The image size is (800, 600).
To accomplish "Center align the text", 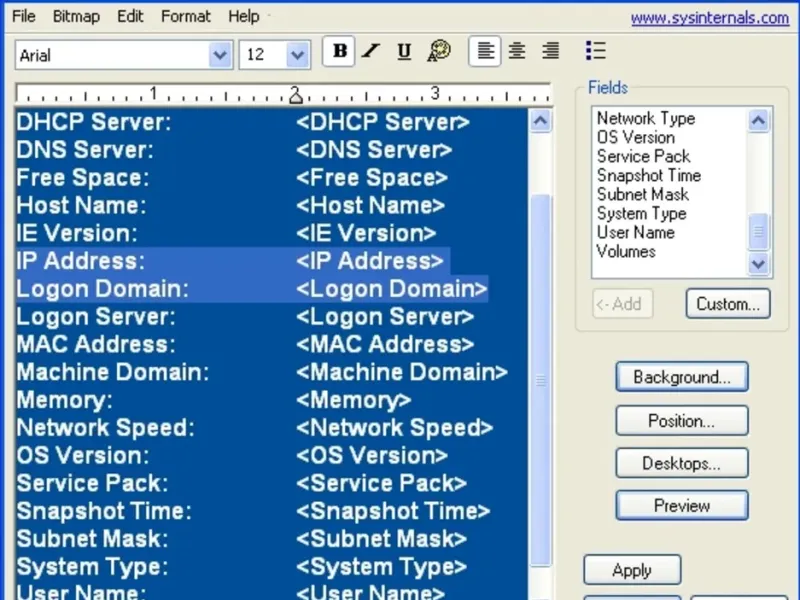I will (517, 51).
